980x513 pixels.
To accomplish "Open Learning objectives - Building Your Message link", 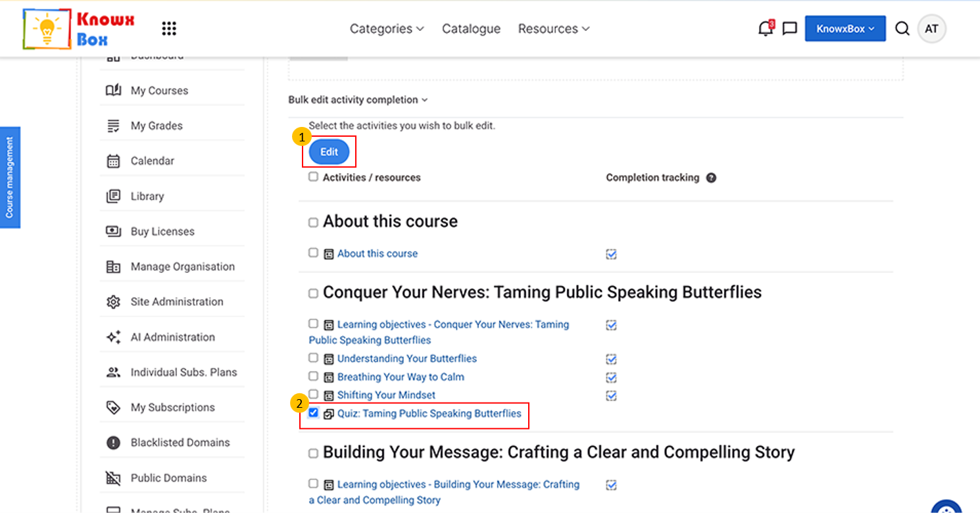I will coord(445,492).
